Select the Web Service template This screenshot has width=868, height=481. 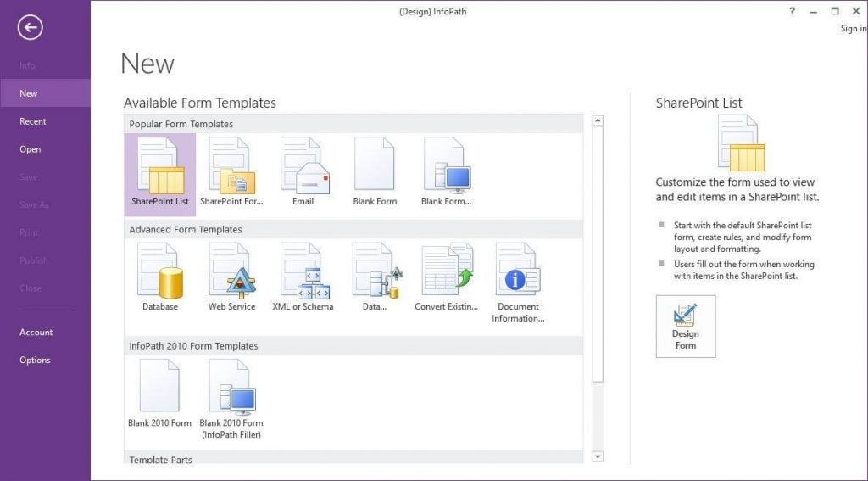(x=231, y=277)
